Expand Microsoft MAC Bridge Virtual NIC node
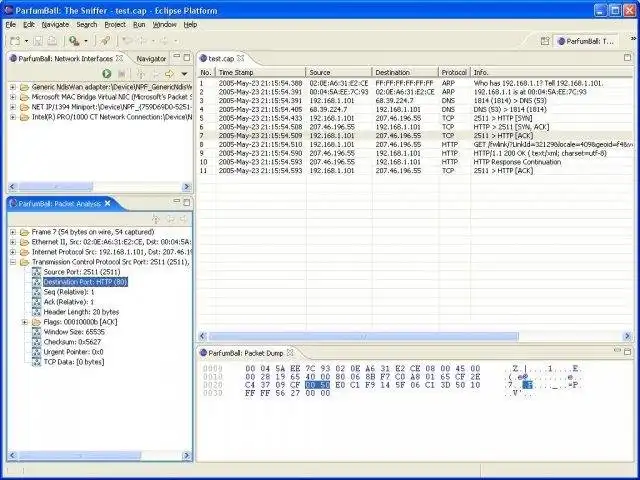640x480 pixels. pos(13,97)
